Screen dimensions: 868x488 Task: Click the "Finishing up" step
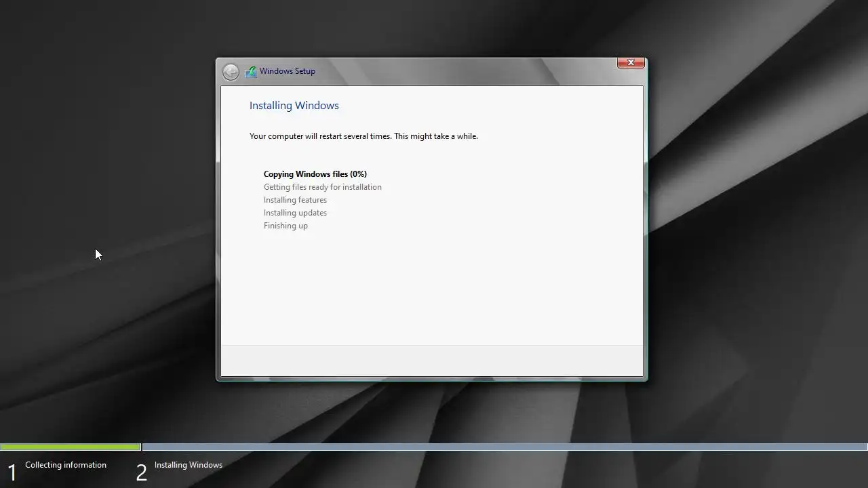[285, 226]
